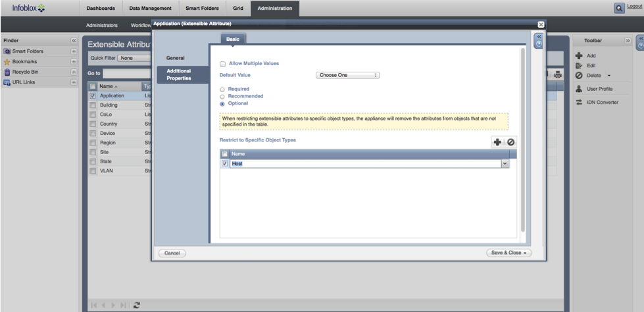Enable Allow Multiple Values checkbox
Screen dimensions: 644x312
click(x=222, y=64)
